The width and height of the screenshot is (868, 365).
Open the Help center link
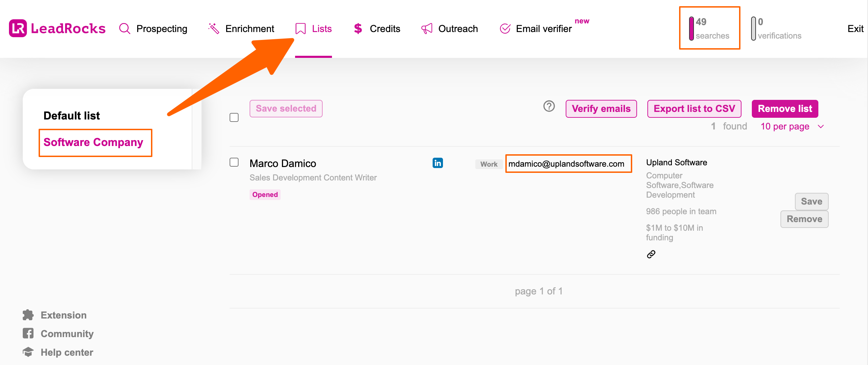(67, 352)
